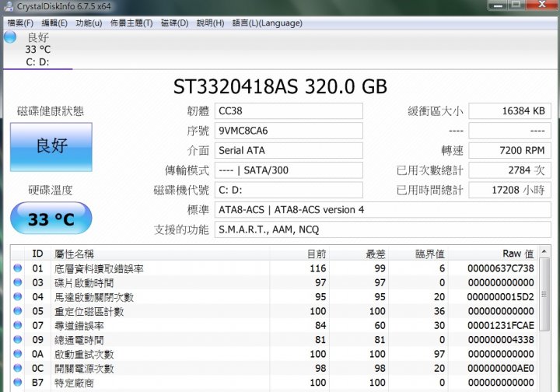Click the interface field Serial ATA
Image resolution: width=560 pixels, height=392 pixels.
289,151
